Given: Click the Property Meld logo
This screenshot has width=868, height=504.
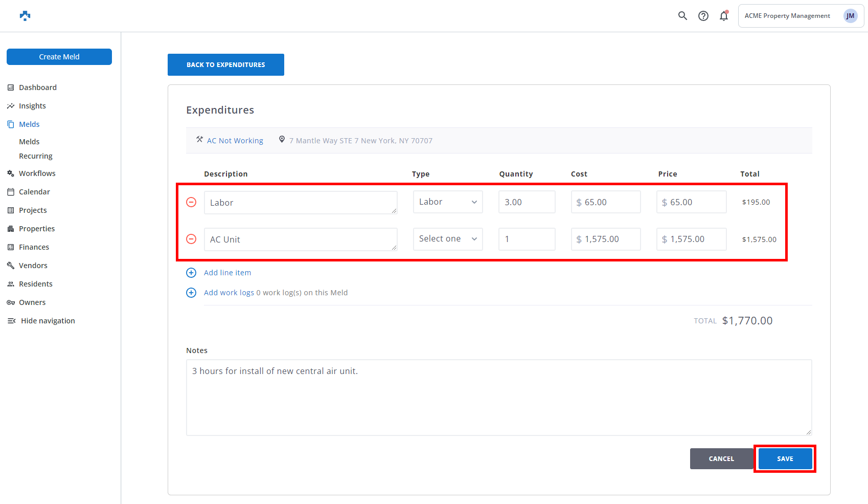Looking at the screenshot, I should [25, 16].
